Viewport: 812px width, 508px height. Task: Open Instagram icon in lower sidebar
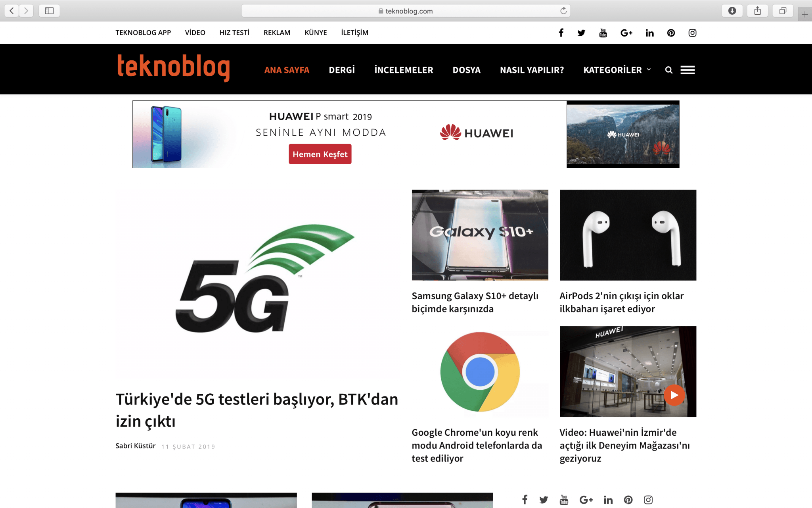tap(648, 500)
